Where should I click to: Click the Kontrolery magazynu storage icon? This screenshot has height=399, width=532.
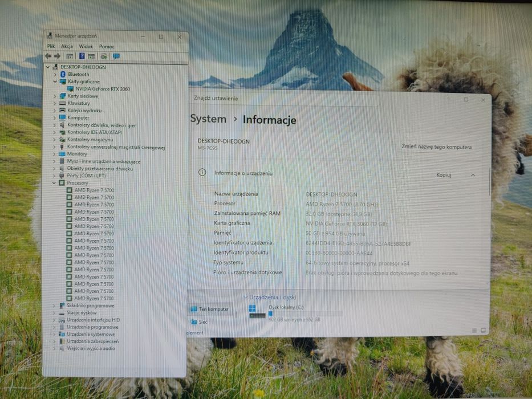point(62,140)
